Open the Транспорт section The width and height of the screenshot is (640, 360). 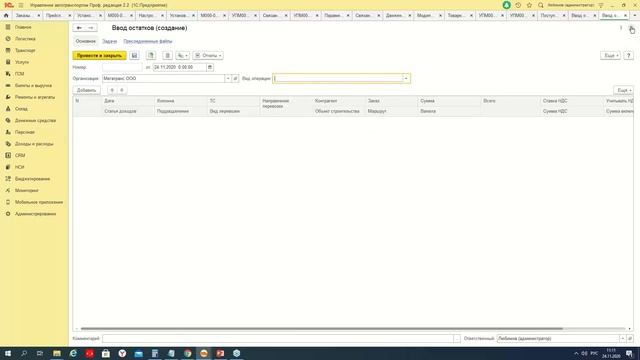pos(25,50)
